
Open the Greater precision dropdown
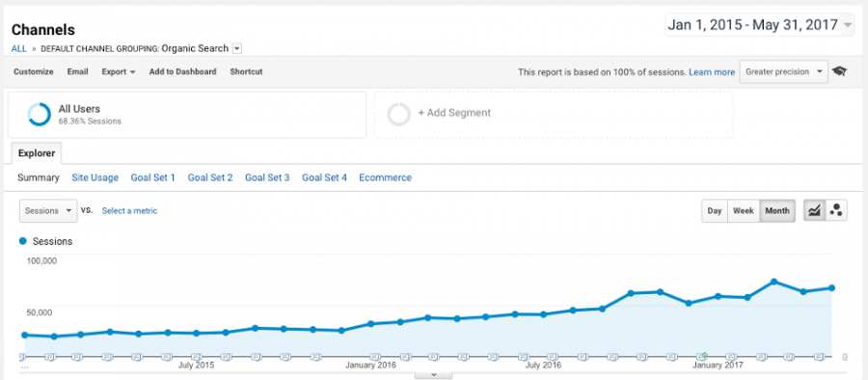click(783, 72)
